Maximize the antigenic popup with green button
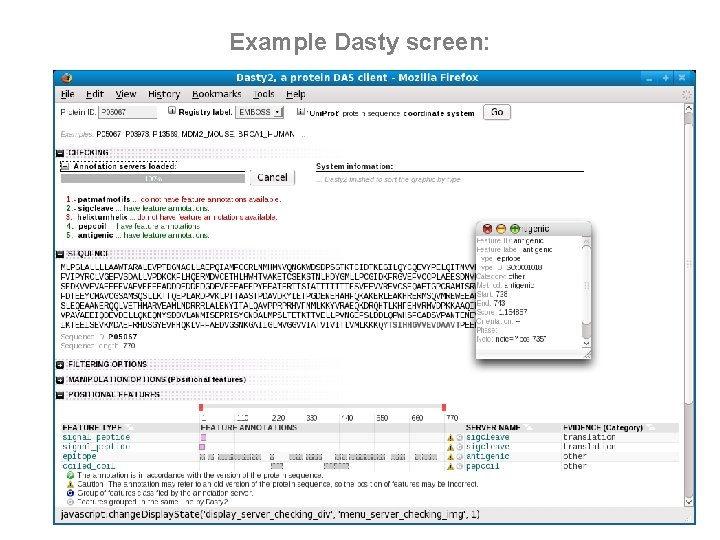 coord(515,229)
